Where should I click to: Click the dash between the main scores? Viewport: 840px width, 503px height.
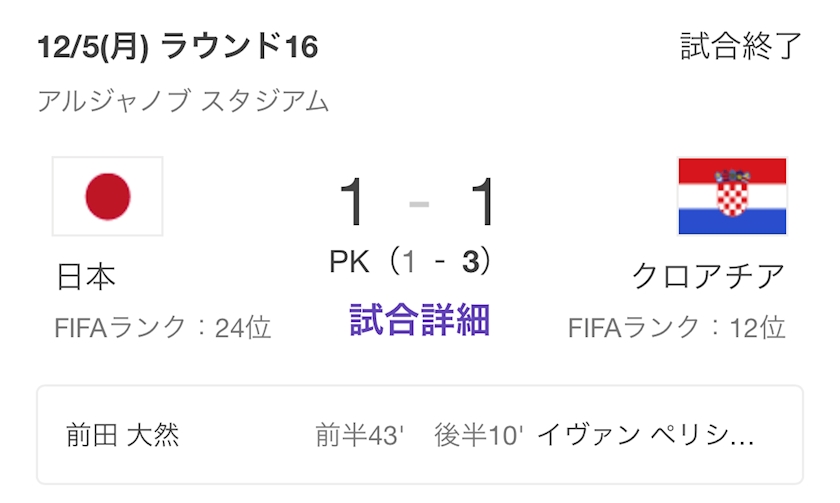point(420,204)
